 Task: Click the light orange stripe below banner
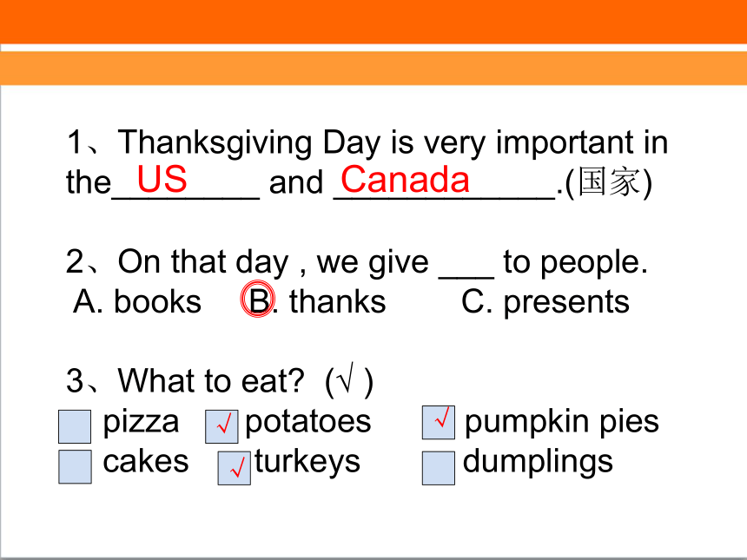tap(373, 68)
